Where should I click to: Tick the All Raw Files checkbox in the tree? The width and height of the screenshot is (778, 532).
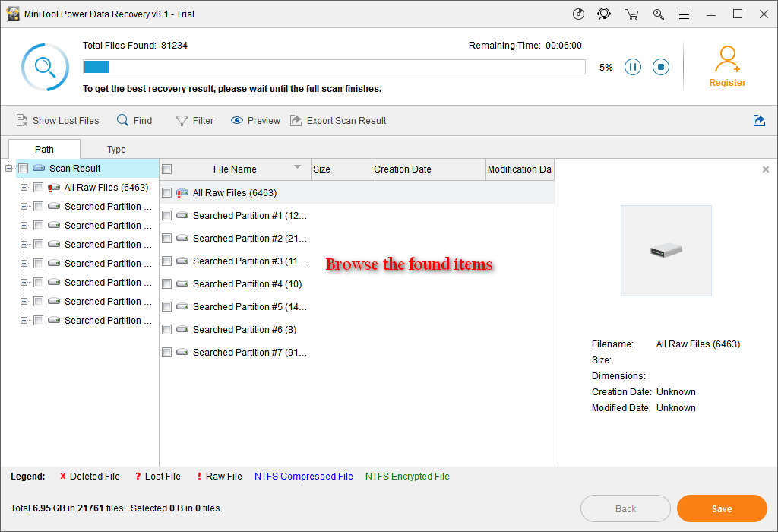pos(38,188)
